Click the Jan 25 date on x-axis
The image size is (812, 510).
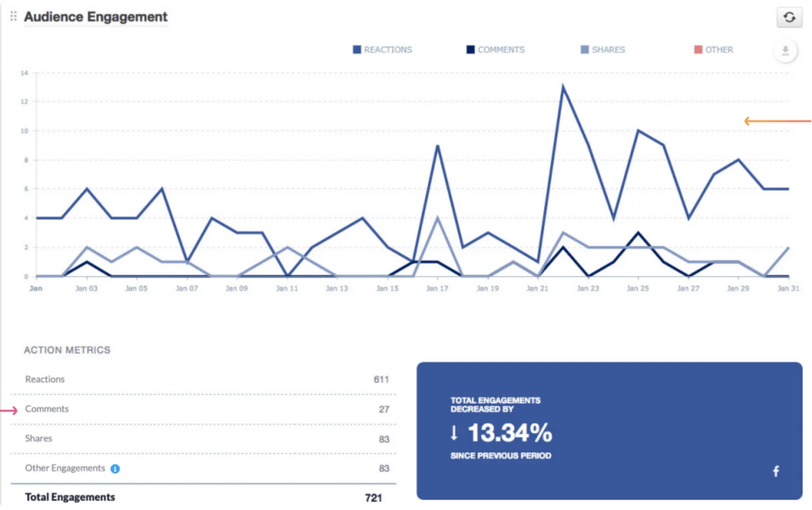coord(637,289)
